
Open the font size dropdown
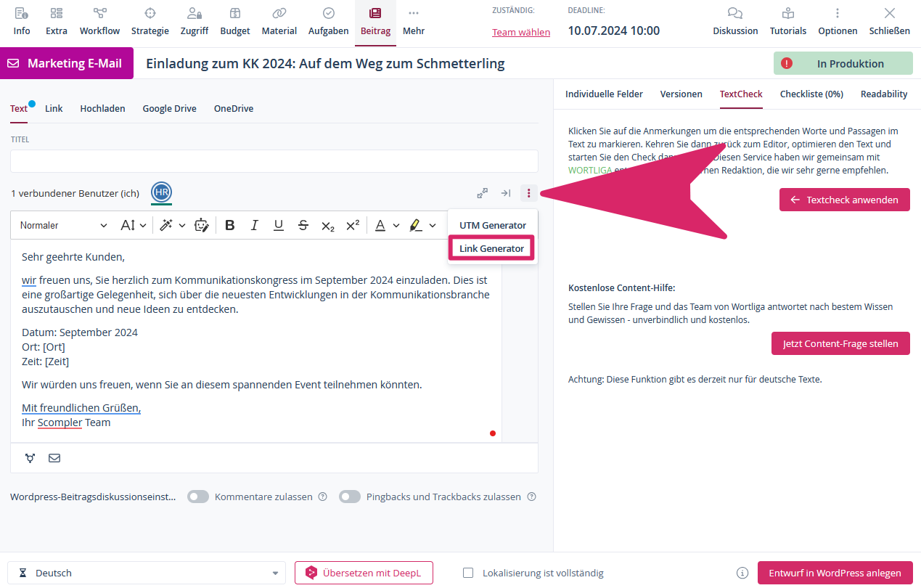click(134, 225)
